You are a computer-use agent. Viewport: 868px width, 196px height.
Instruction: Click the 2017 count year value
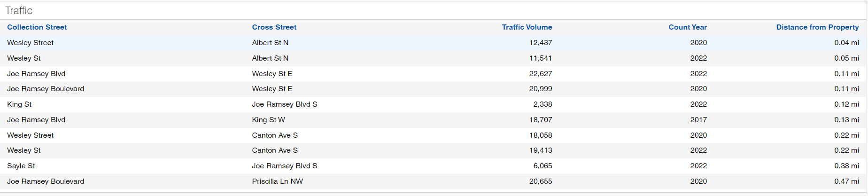698,120
